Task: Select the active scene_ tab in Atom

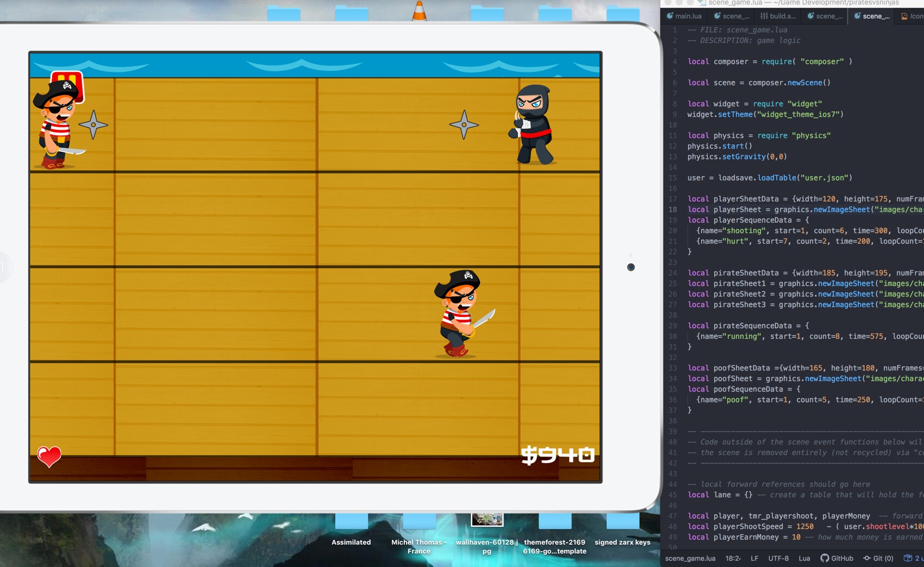Action: pos(871,16)
